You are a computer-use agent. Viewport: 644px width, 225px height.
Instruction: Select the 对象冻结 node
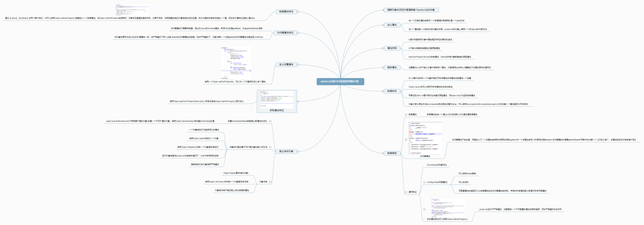click(x=263, y=182)
